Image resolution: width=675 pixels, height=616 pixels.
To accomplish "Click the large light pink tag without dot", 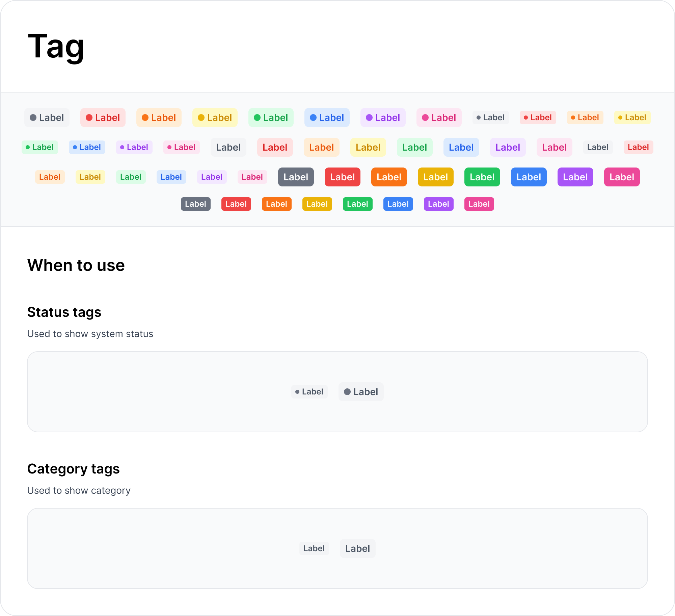I will point(555,147).
